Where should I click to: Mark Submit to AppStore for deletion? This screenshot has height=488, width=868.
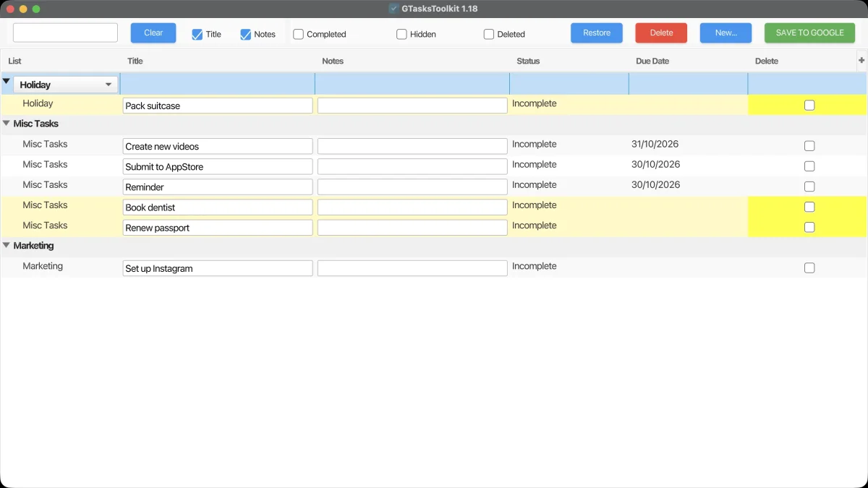pyautogui.click(x=809, y=166)
